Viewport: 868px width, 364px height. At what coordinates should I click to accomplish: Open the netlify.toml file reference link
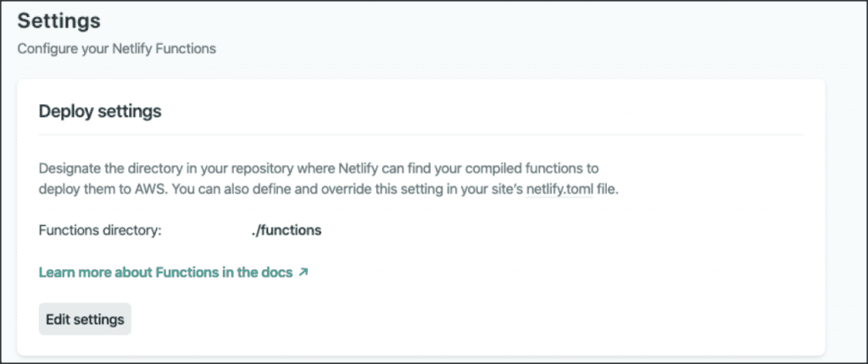[559, 189]
